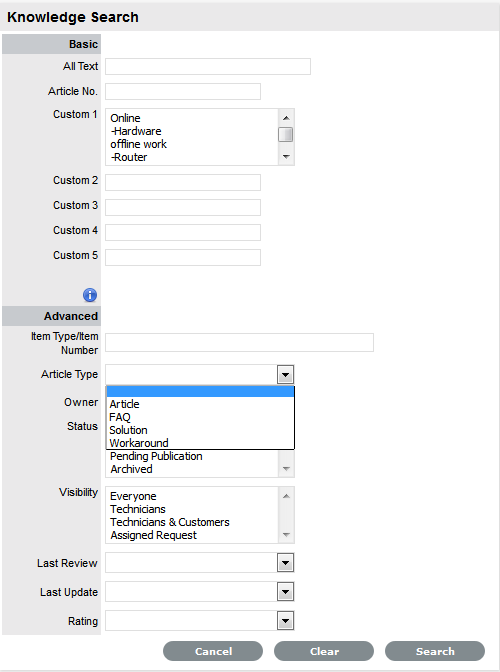Click the Article No. input field
This screenshot has width=500, height=672.
183,92
